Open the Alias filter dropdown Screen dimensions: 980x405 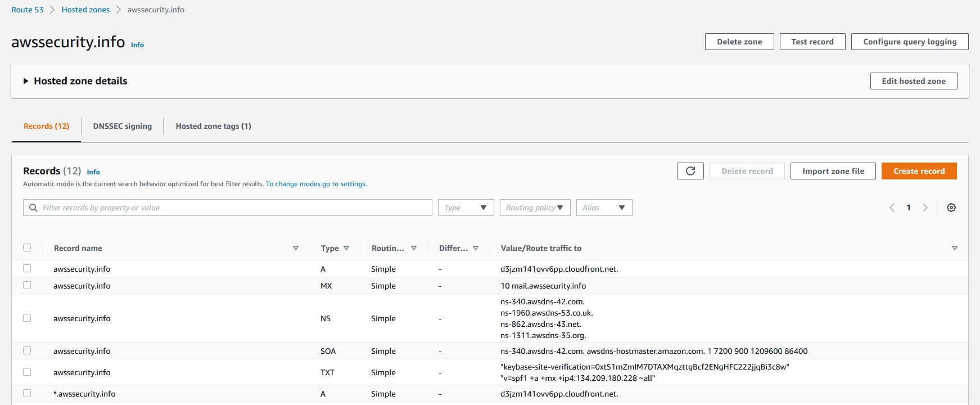604,208
